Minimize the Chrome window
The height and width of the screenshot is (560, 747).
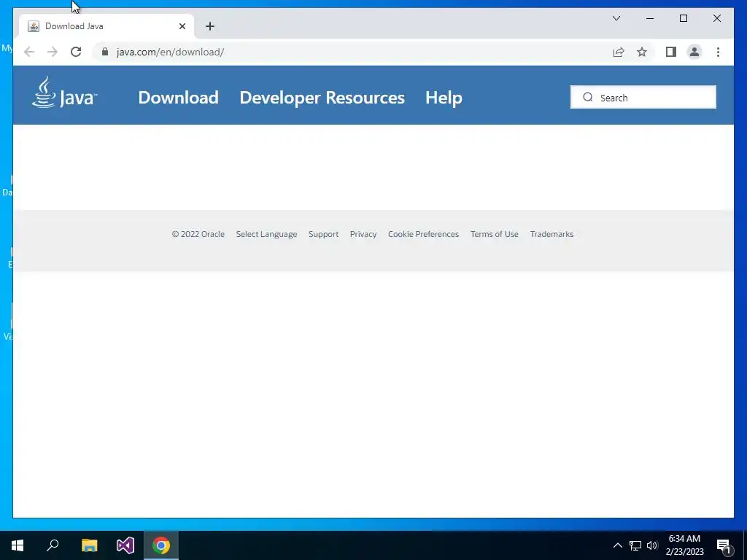(x=650, y=18)
